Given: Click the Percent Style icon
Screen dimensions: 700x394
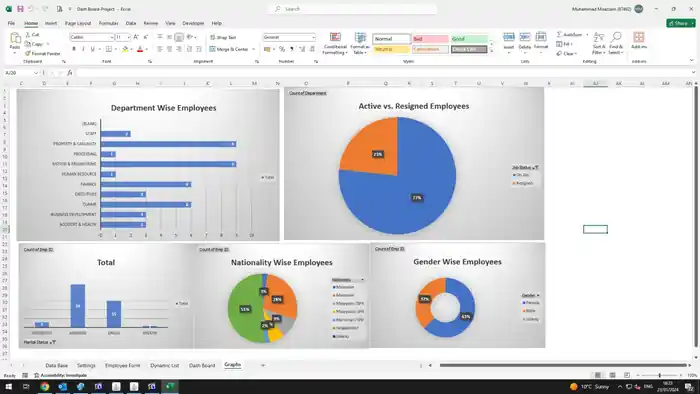Looking at the screenshot, I should [x=282, y=49].
